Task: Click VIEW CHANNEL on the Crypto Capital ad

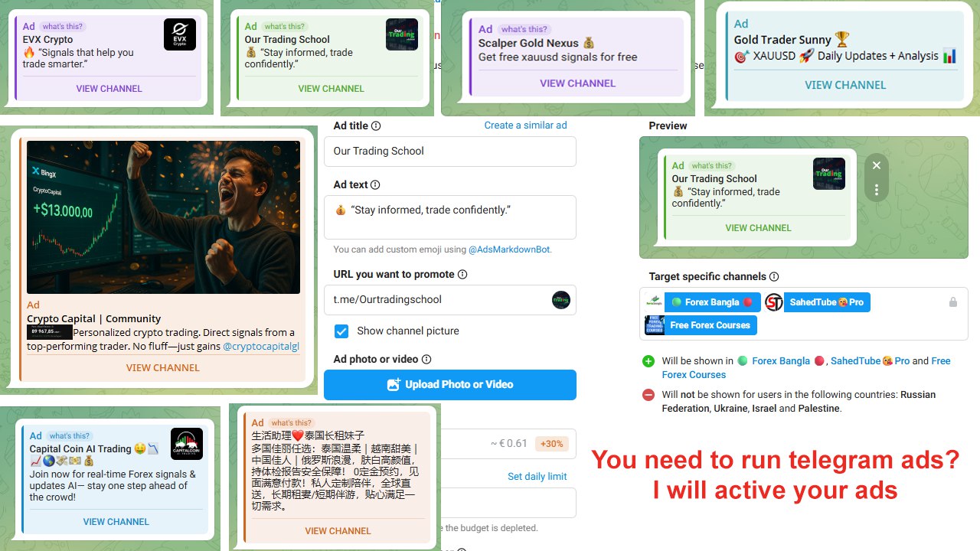Action: point(163,368)
